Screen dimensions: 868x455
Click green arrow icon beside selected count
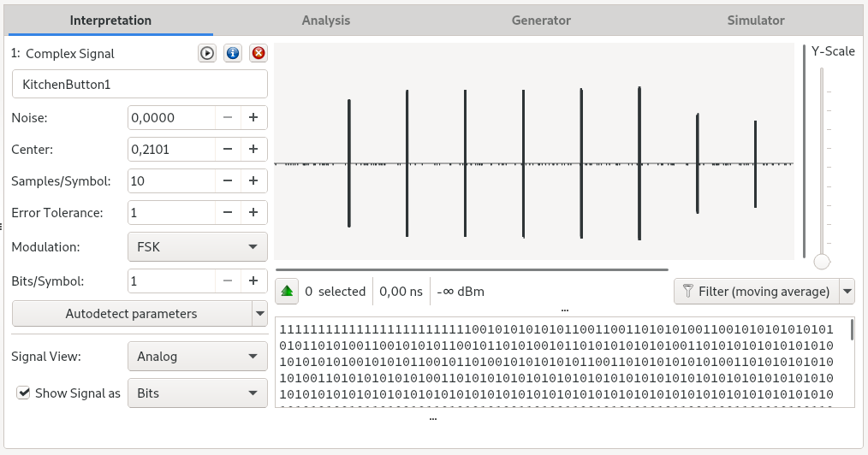287,292
